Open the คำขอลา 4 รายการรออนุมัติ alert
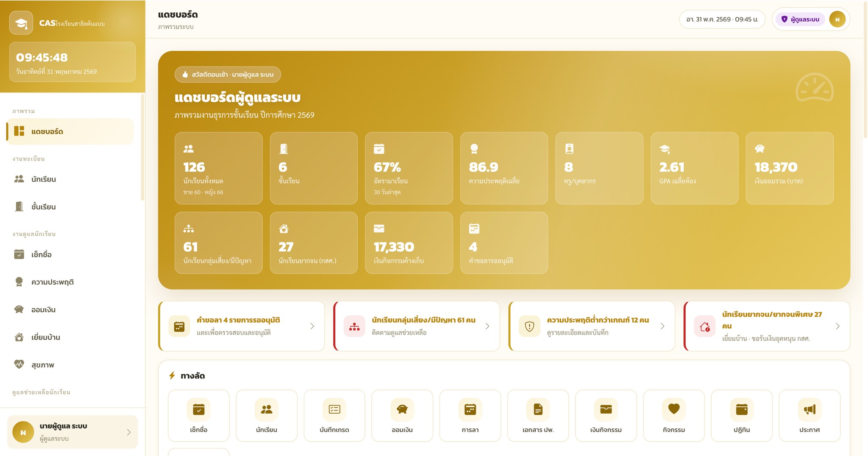This screenshot has height=456, width=868. coord(242,326)
